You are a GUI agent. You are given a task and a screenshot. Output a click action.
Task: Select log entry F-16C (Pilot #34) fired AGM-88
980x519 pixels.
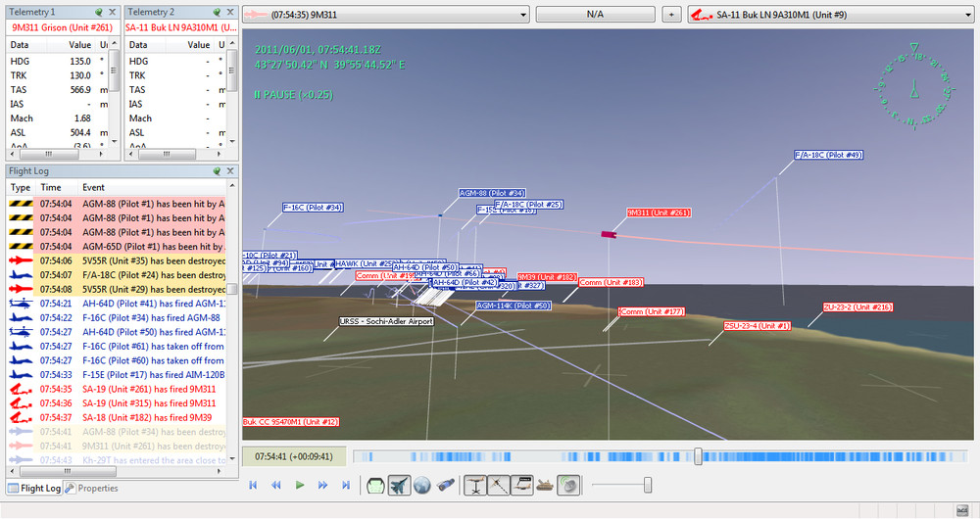tap(117, 318)
